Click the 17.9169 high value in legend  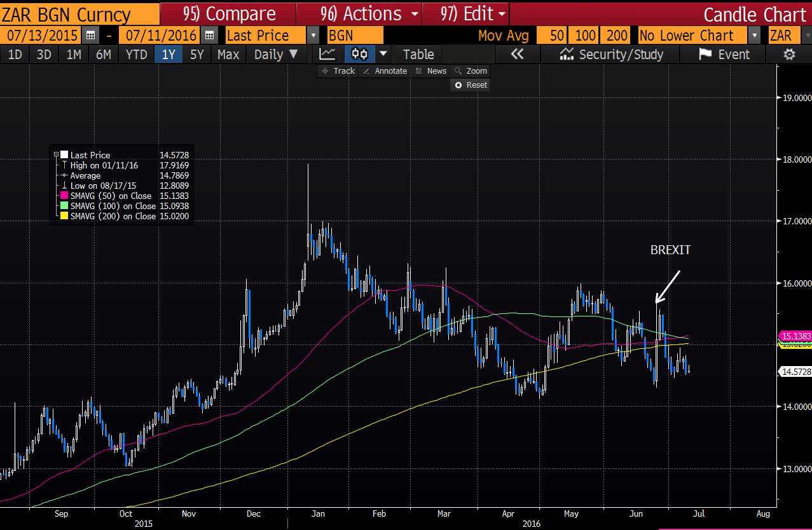174,165
